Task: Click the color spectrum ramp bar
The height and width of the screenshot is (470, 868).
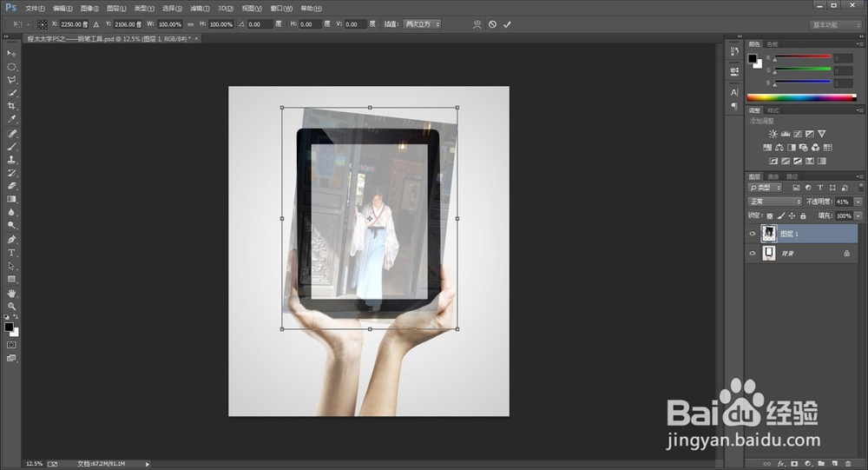Action: click(x=800, y=97)
